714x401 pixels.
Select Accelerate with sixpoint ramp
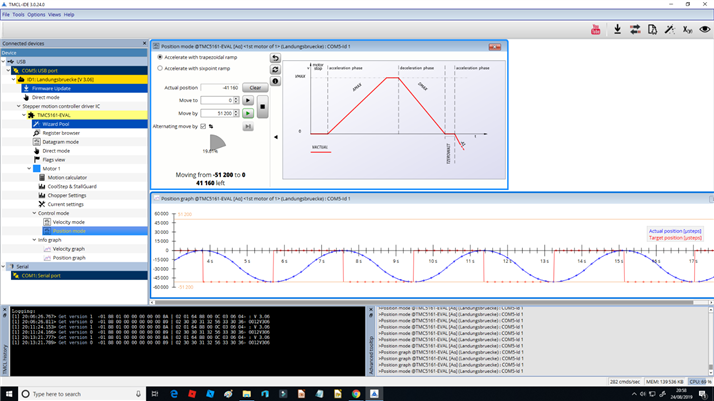(x=160, y=69)
